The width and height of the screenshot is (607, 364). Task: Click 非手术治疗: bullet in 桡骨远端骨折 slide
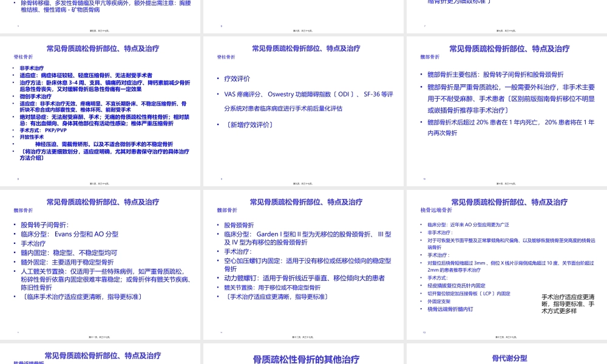tap(440, 232)
